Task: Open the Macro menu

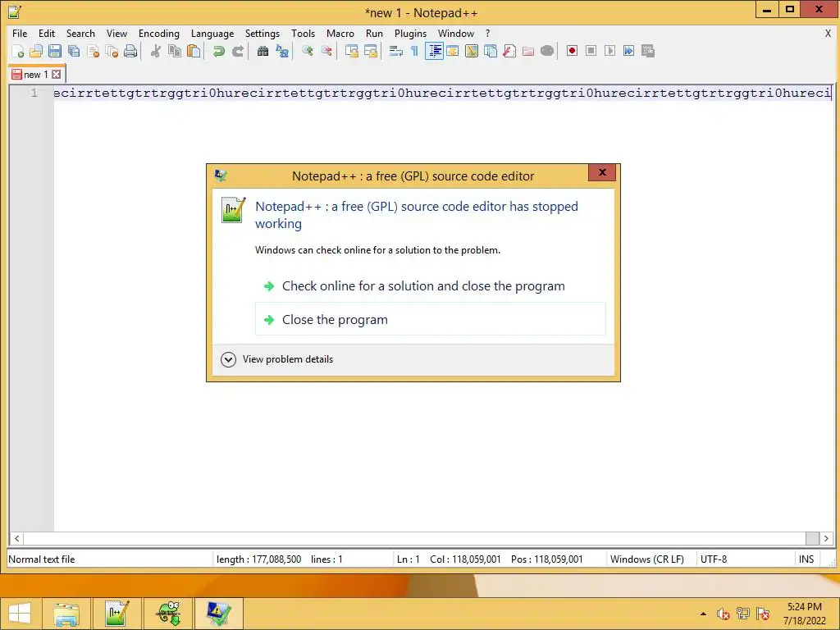Action: point(340,33)
